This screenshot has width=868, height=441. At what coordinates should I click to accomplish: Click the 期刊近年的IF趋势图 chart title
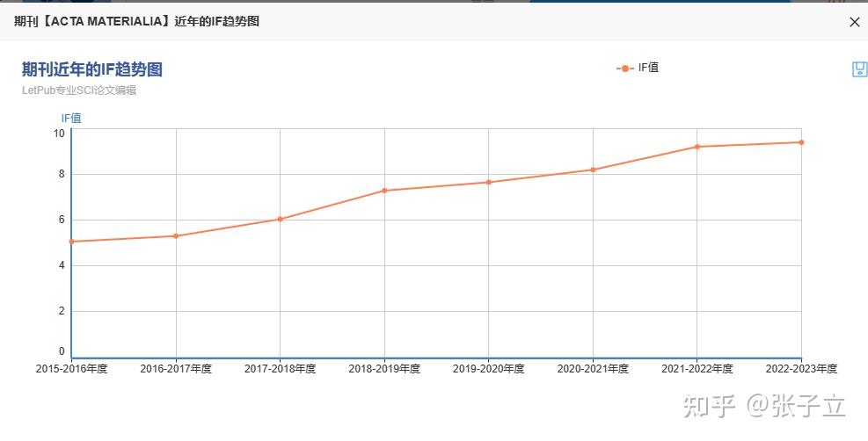click(x=91, y=69)
